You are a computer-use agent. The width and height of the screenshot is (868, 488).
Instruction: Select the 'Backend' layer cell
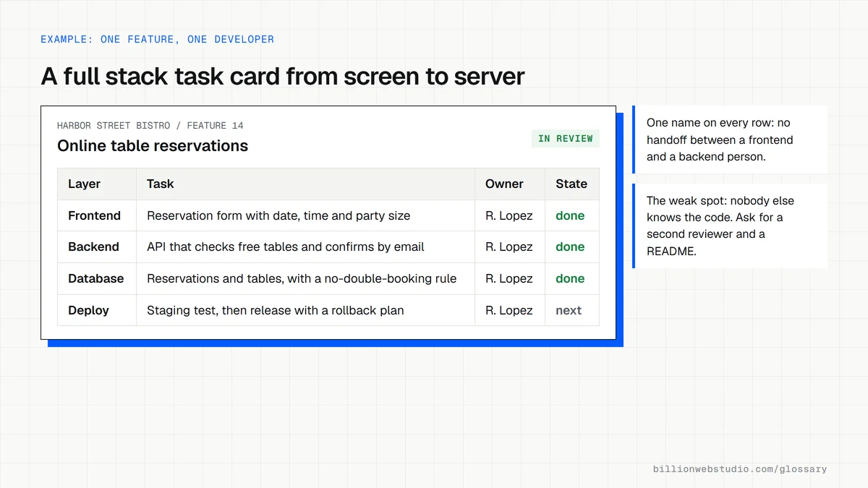[x=97, y=247]
